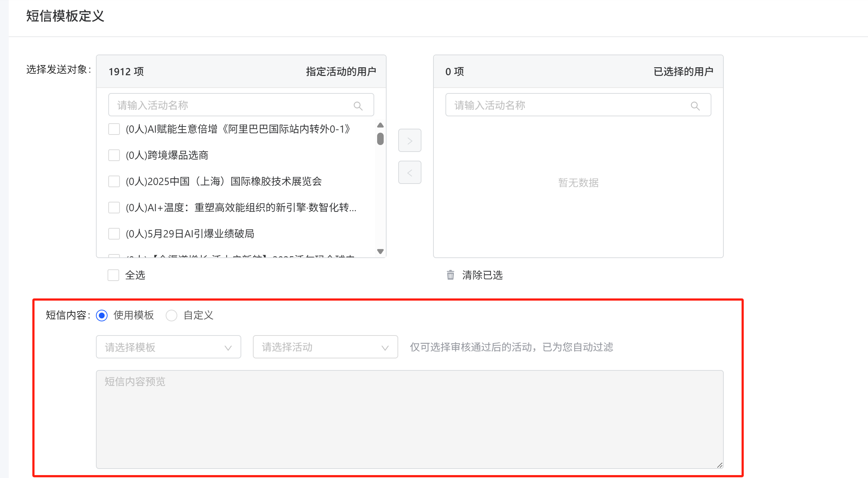
Task: Tick checkbox for 5月29日AI引爆业绩破局
Action: pos(114,234)
